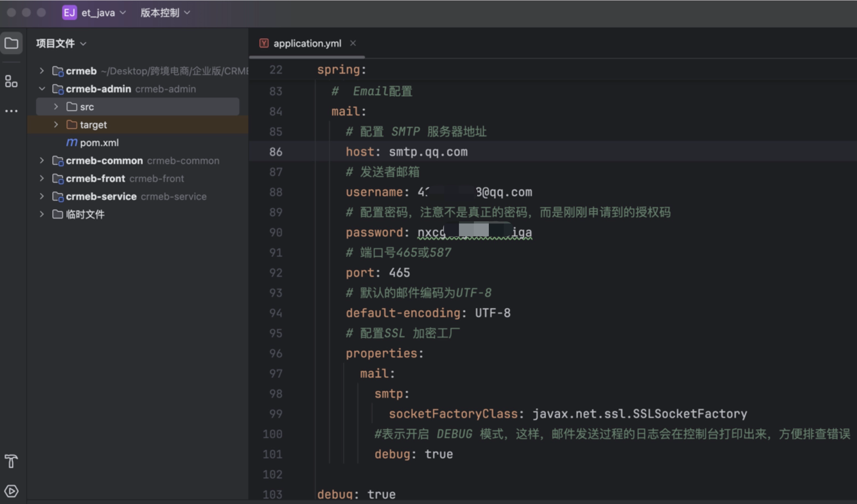Screen dimensions: 857x504
Task: Click the crmeb-admin module folder icon
Action: (58, 89)
